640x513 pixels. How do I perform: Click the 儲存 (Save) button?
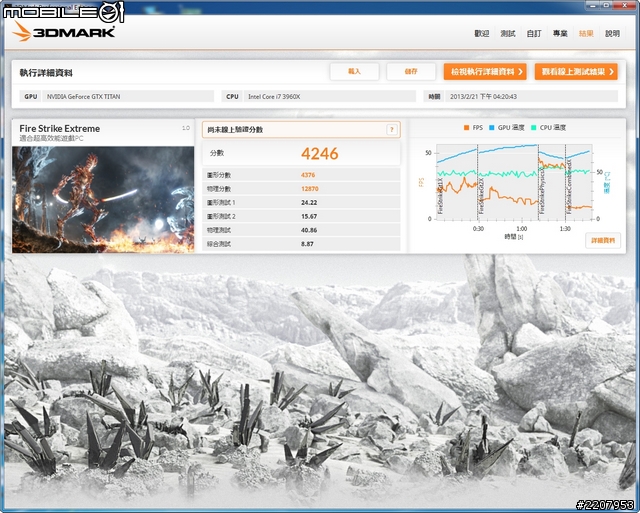pyautogui.click(x=411, y=71)
